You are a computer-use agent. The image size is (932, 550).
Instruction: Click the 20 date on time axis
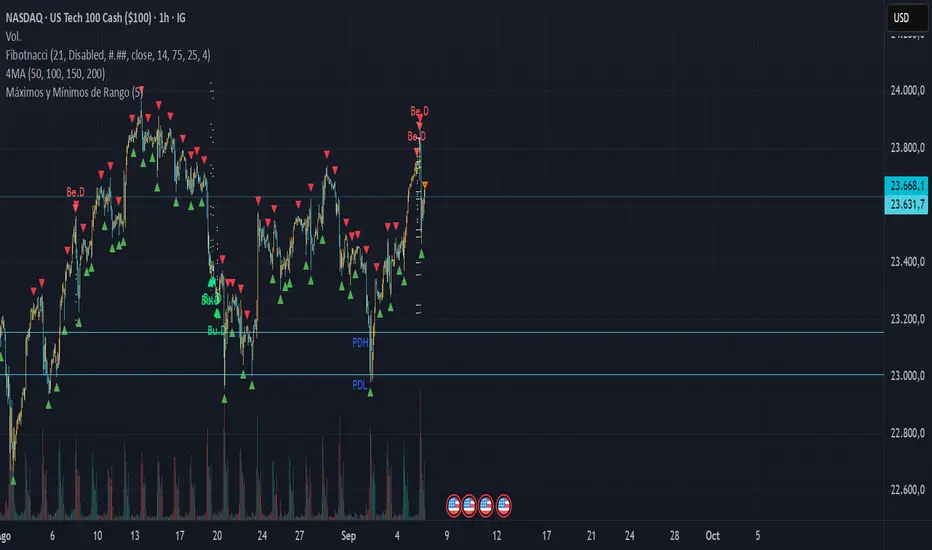[217, 536]
